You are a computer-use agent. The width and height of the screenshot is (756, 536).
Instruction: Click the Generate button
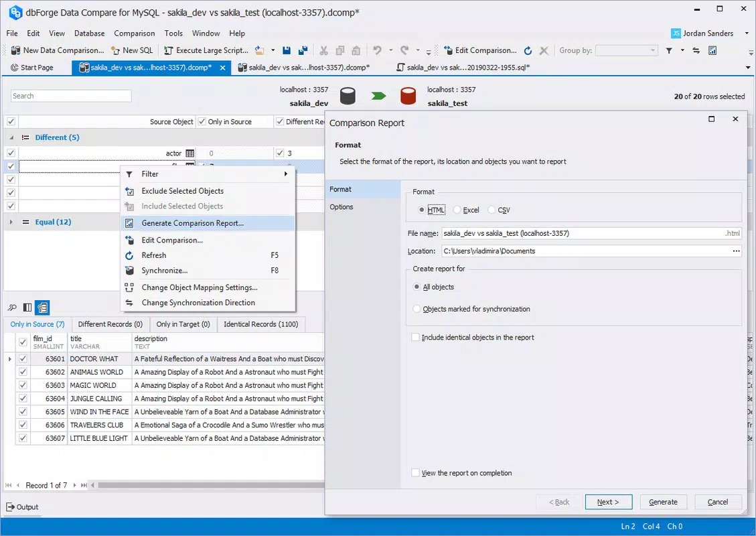point(664,502)
